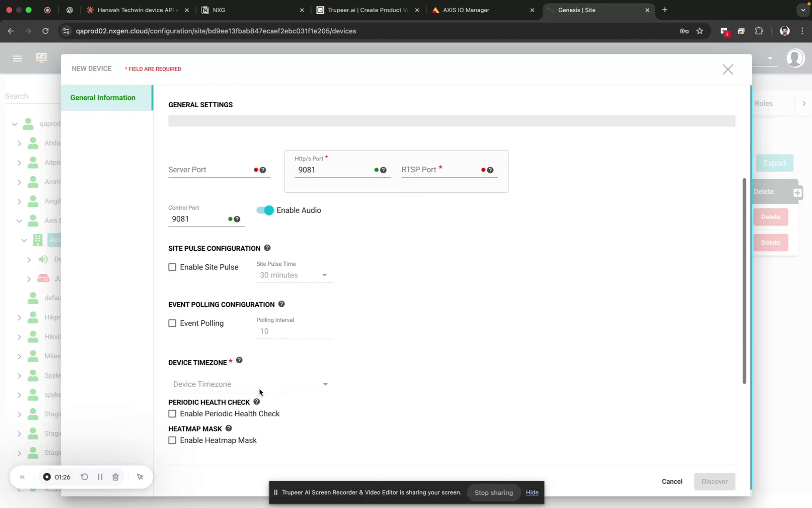
Task: Select the General Information tab
Action: [103, 97]
